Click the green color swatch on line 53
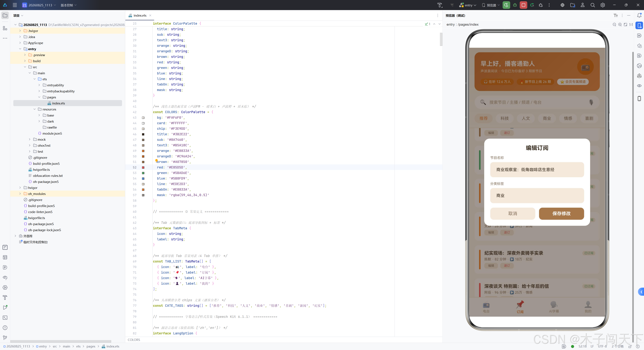 143,173
